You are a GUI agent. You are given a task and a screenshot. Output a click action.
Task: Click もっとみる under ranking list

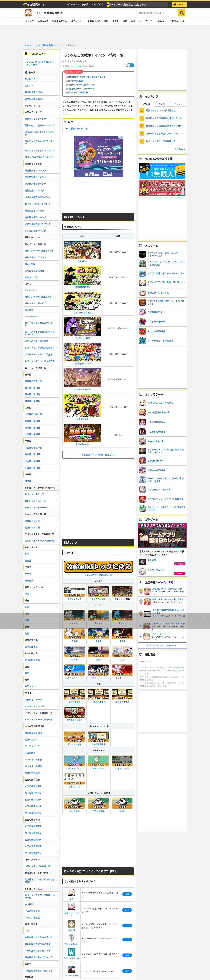pos(180,149)
